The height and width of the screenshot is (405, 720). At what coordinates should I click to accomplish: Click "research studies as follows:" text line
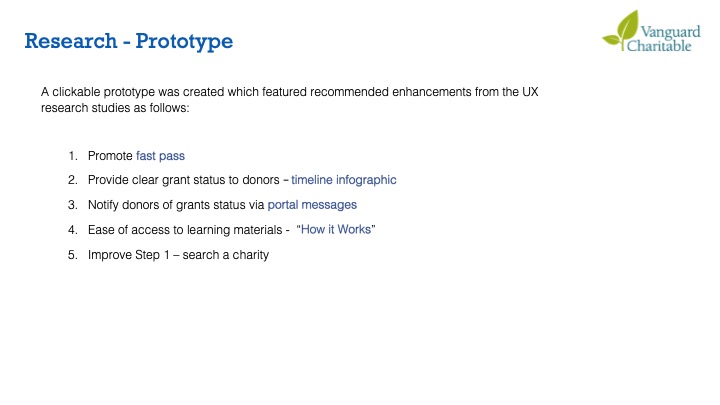pos(115,108)
